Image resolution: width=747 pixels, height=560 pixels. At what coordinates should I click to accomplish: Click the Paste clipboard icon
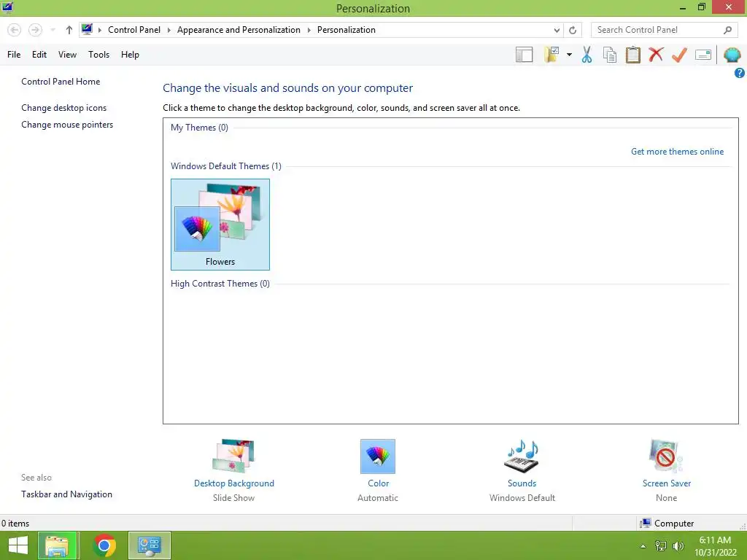632,55
